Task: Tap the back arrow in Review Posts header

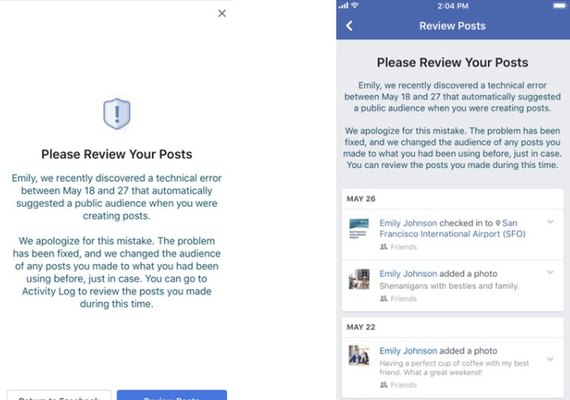Action: [x=349, y=26]
